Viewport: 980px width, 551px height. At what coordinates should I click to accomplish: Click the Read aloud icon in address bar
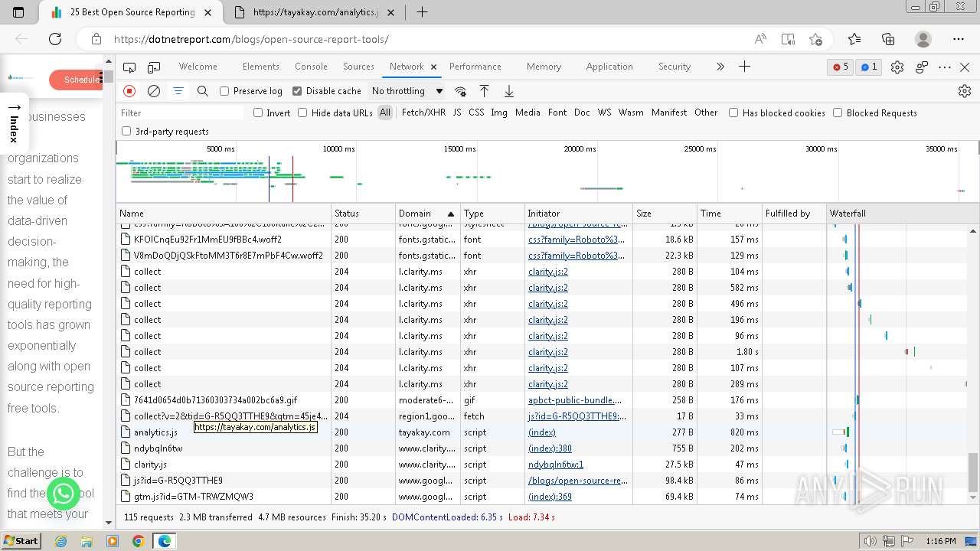(x=760, y=39)
